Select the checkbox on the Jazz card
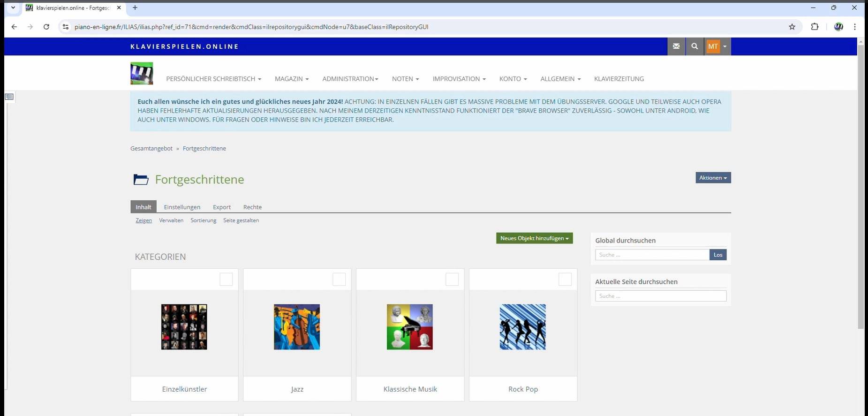 [339, 280]
